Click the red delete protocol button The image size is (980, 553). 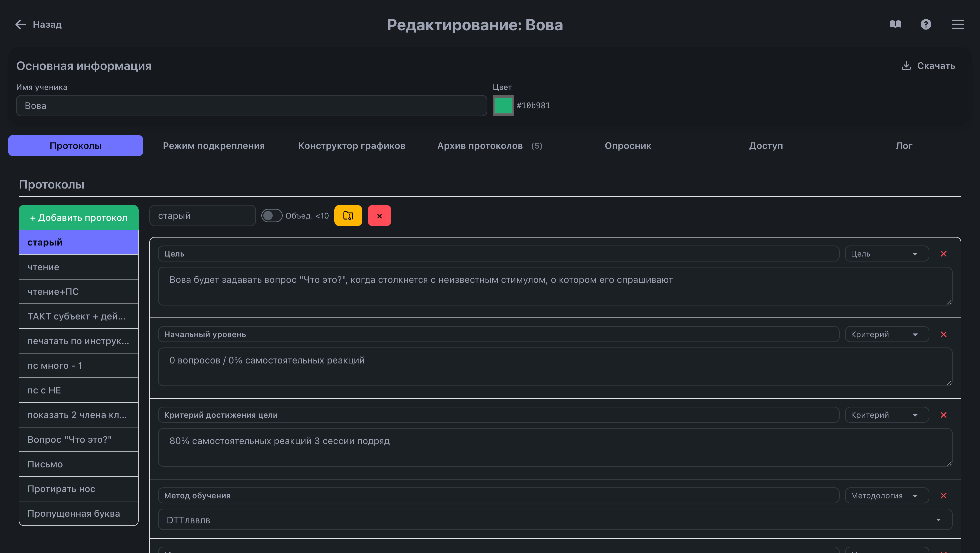379,216
